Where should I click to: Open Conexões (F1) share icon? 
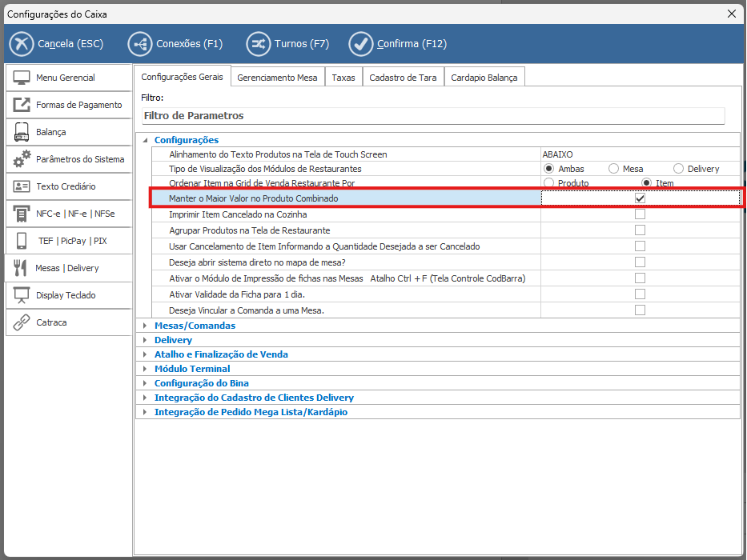139,44
